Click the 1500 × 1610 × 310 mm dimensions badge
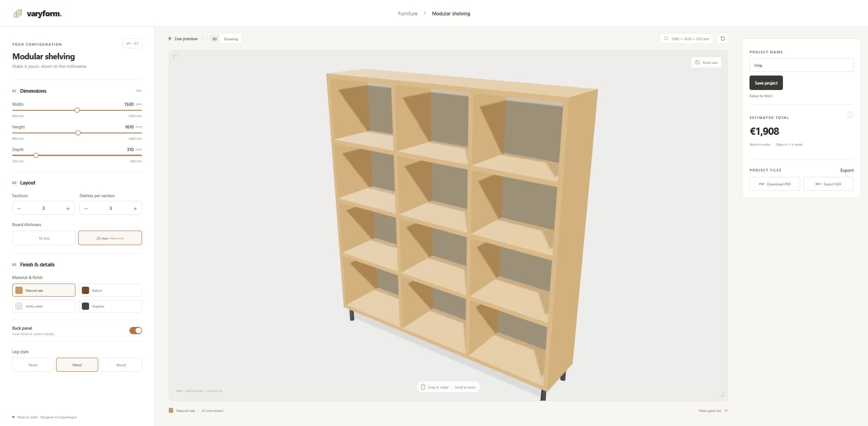Screen dimensions: 868x426 coord(686,39)
